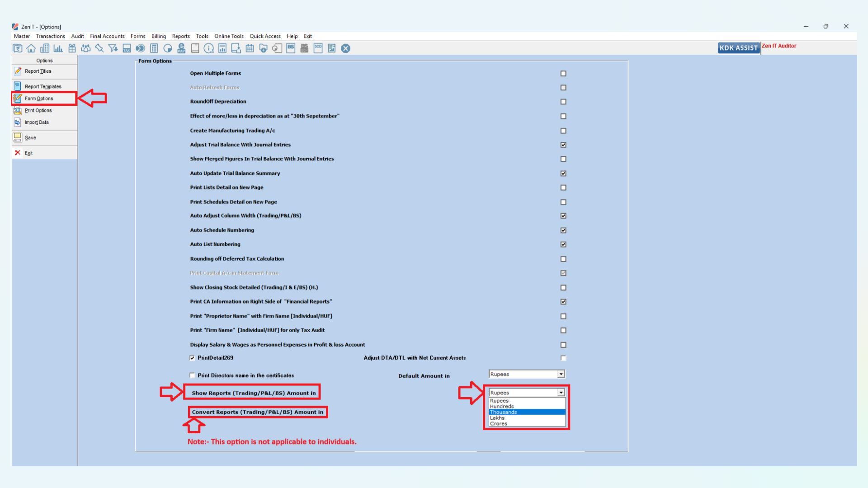Open Print Options in the sidebar
Viewport: 868px width, 488px height.
point(44,110)
